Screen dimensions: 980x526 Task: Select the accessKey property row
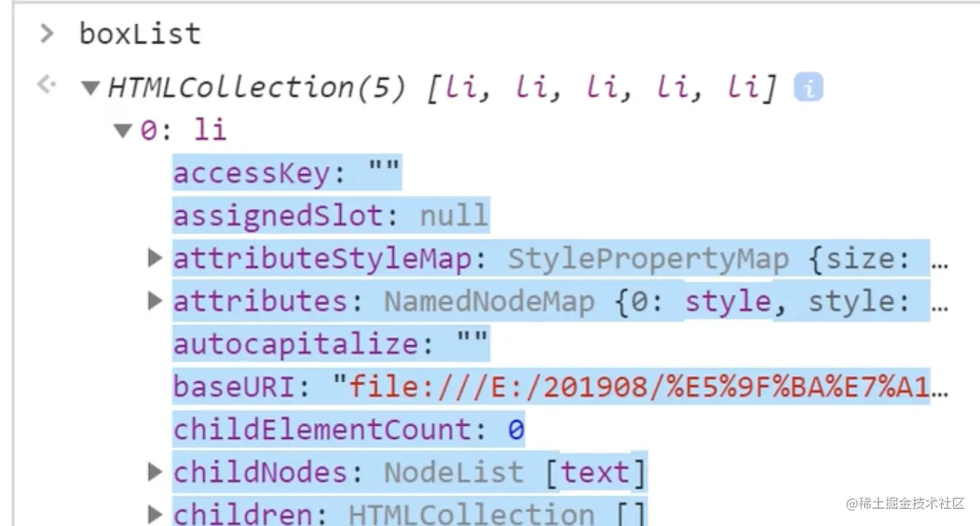(x=287, y=173)
